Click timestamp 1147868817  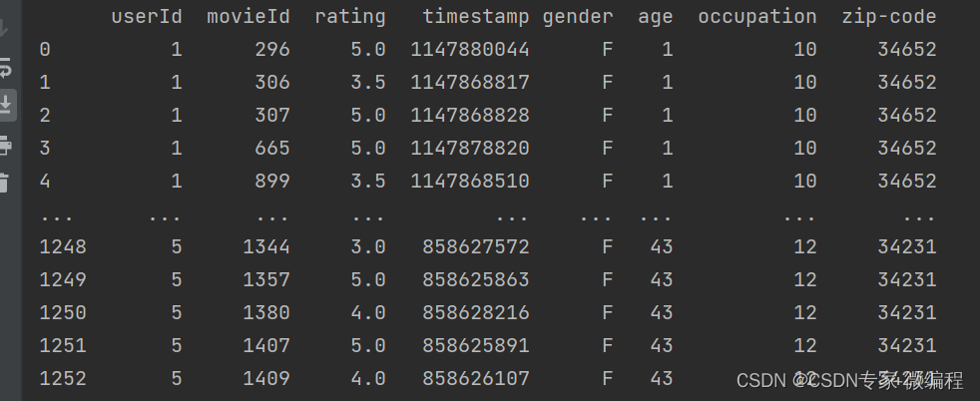click(470, 83)
